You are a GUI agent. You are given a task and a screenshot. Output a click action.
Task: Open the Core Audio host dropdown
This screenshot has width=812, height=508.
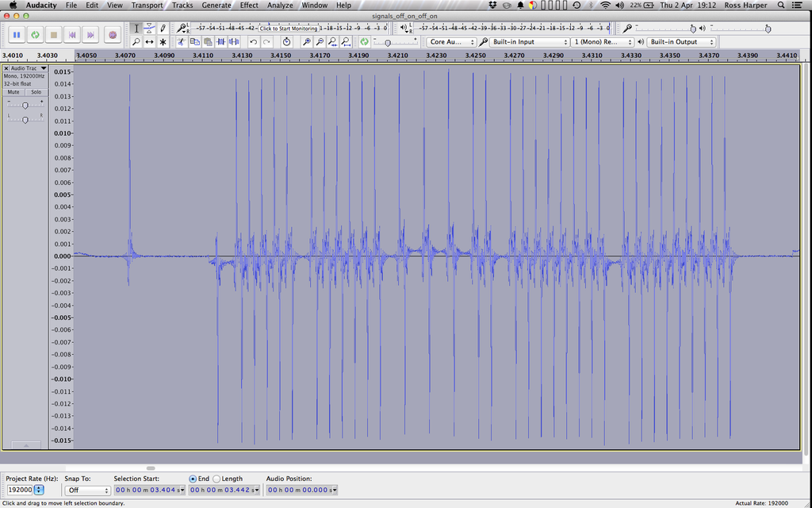451,42
